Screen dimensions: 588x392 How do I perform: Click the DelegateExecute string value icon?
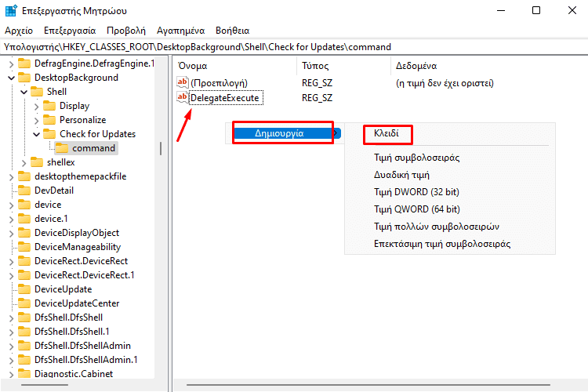[183, 97]
